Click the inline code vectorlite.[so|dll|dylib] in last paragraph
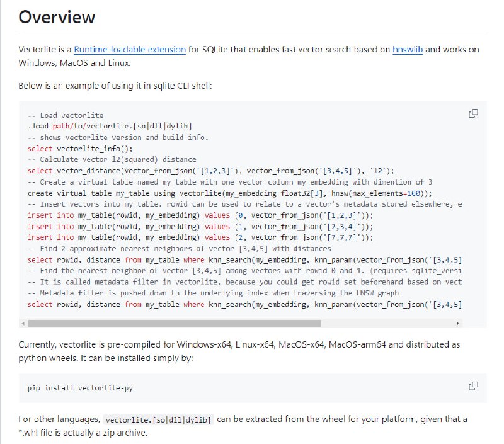Viewport: 504px width, 444px height. pos(159,420)
